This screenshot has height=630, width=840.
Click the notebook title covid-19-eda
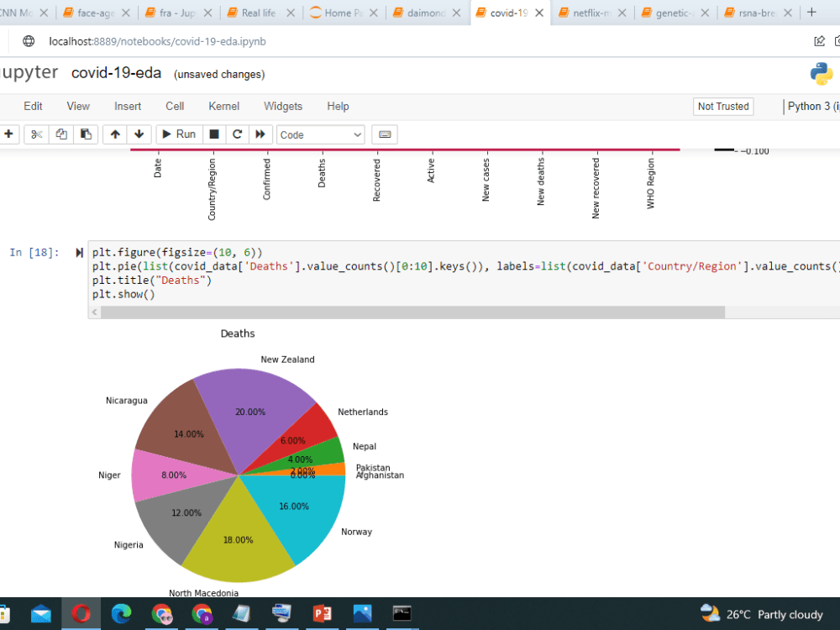pyautogui.click(x=117, y=73)
